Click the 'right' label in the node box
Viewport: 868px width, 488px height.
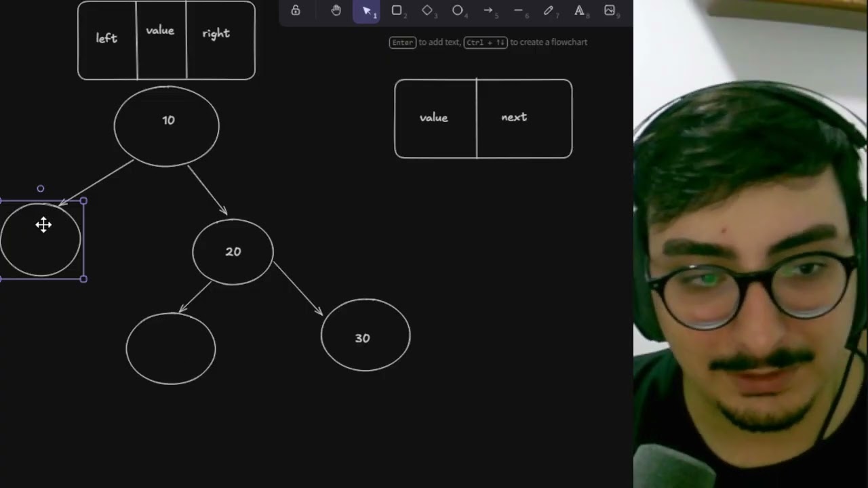(x=216, y=34)
